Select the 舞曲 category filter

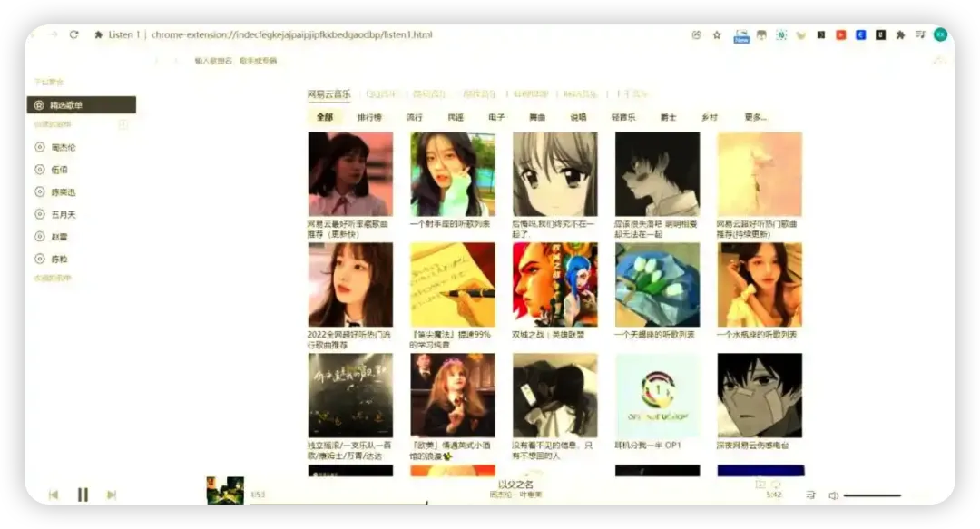pyautogui.click(x=537, y=117)
